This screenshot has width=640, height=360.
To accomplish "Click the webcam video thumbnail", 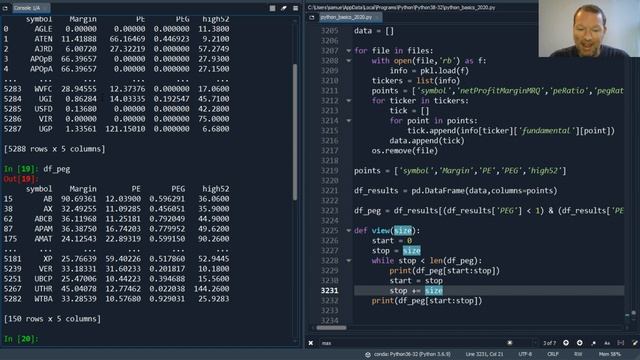I will pyautogui.click(x=589, y=29).
